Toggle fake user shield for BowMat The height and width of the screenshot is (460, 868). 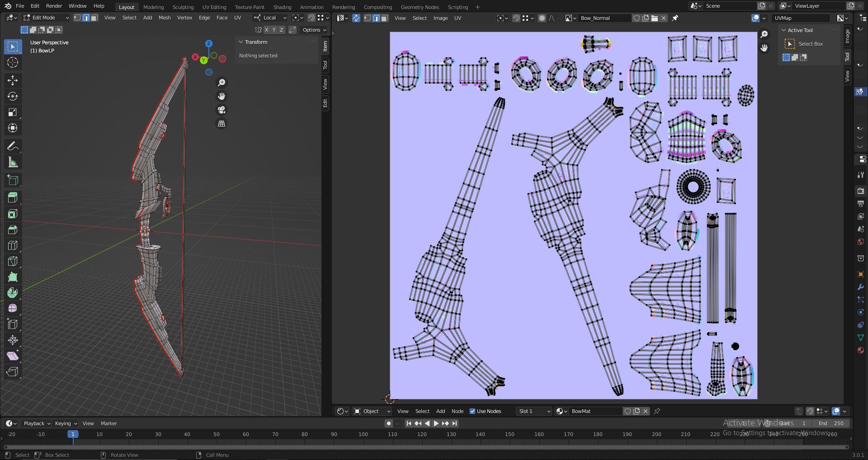627,411
